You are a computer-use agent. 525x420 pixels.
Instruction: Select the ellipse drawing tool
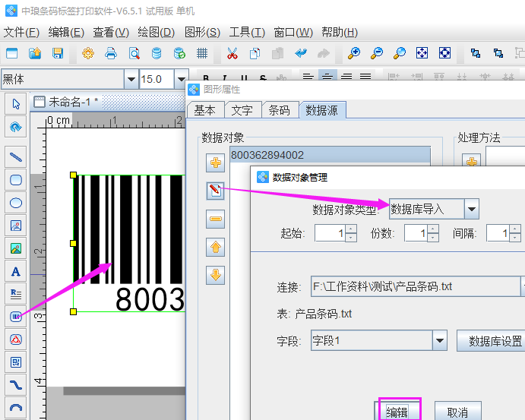pos(16,203)
